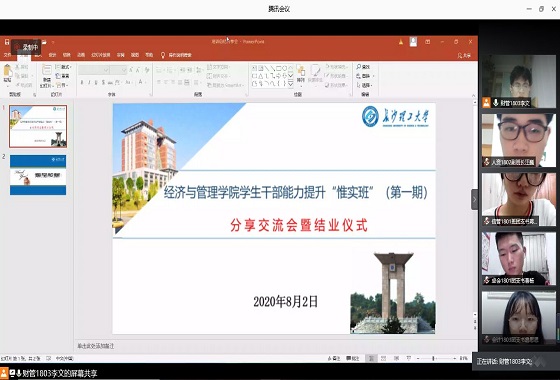
Task: Adjust the zoom slider in status bar
Action: [x=433, y=358]
